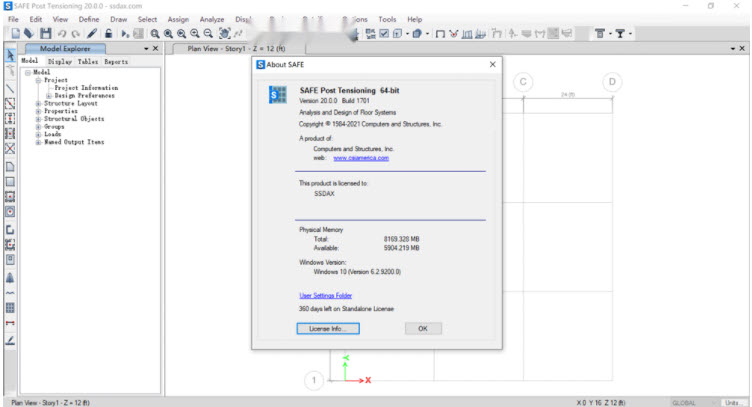Select the draw wall bracket-shaped tool
752x407 pixels.
10,230
